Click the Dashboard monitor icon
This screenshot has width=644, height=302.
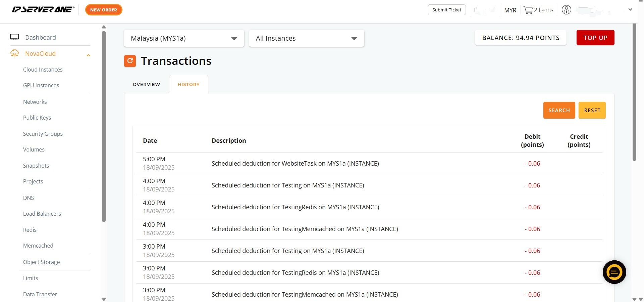coord(14,37)
